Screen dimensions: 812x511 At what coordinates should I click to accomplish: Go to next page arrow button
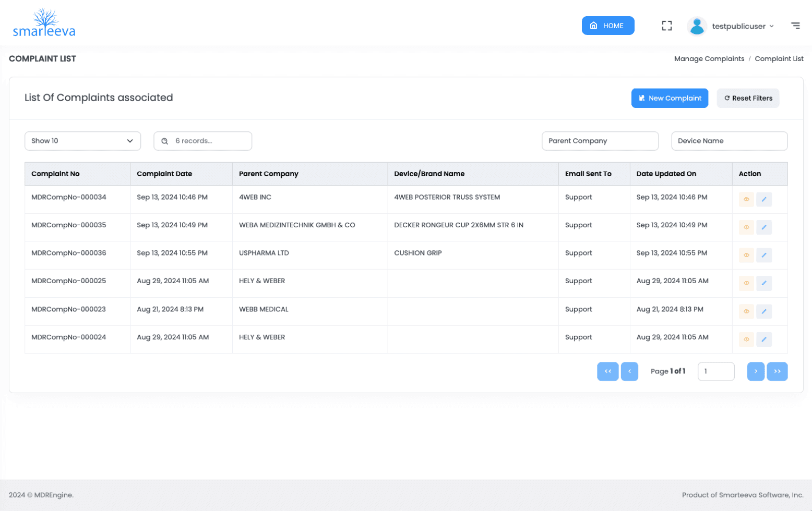(x=756, y=371)
